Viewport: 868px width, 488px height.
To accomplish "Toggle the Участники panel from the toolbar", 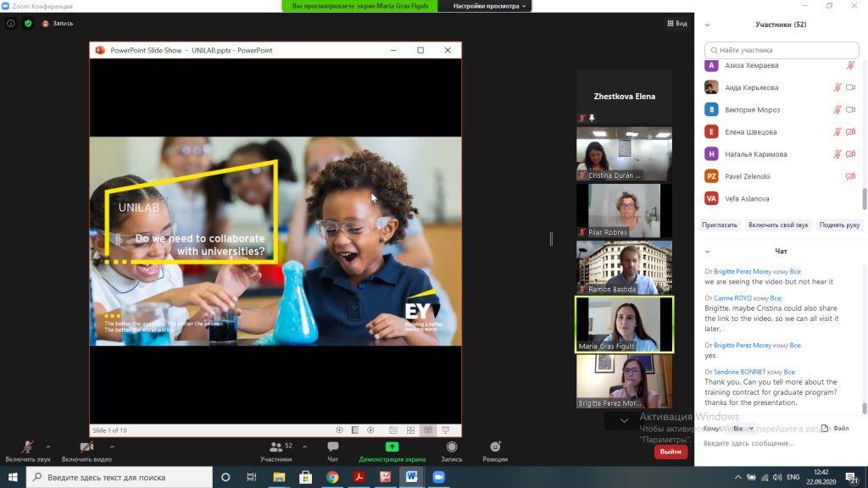I will point(276,452).
